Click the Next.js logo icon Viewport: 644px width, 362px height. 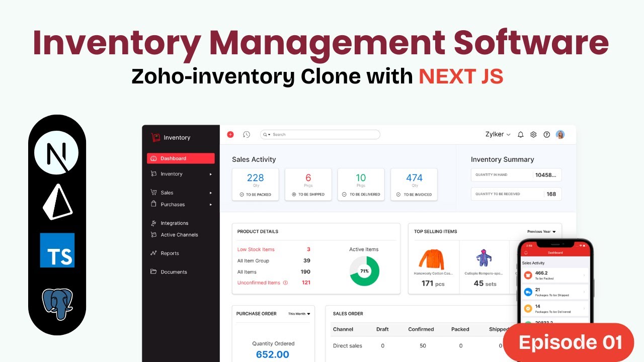(x=57, y=152)
